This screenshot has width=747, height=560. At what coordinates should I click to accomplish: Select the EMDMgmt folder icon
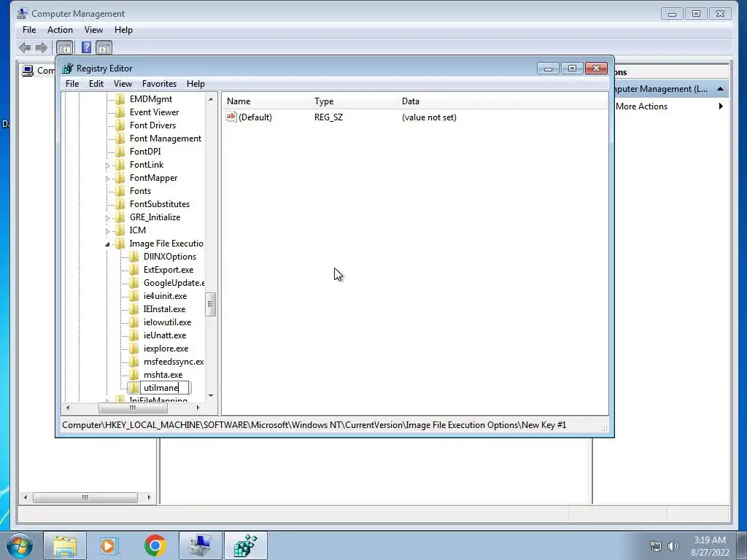[x=120, y=99]
